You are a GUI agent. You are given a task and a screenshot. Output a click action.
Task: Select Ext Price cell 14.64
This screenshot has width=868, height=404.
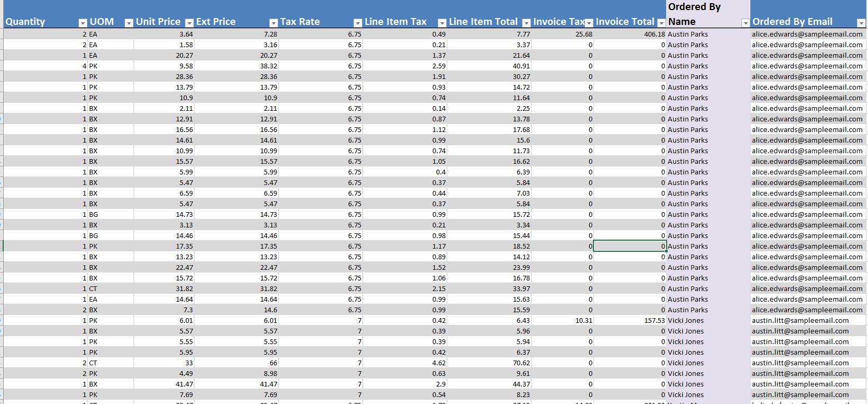[x=236, y=299]
